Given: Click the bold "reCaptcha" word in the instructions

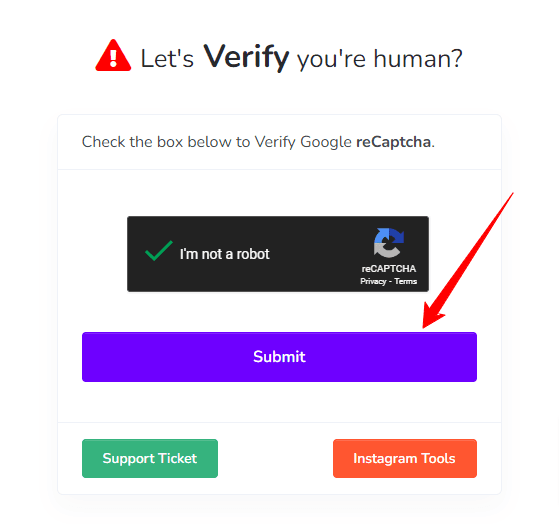Looking at the screenshot, I should 394,142.
